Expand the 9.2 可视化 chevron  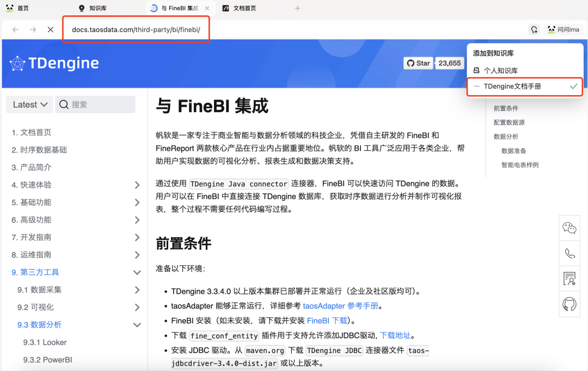pos(137,308)
